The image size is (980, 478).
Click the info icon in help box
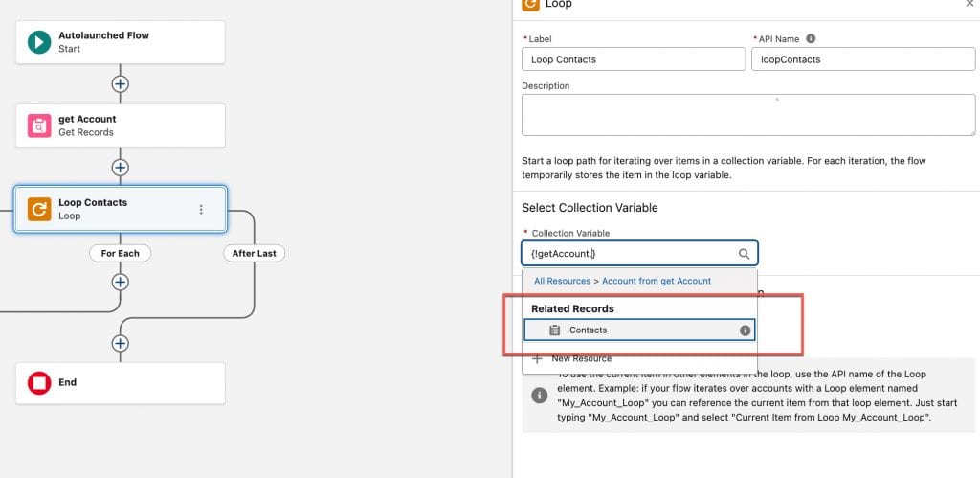538,396
